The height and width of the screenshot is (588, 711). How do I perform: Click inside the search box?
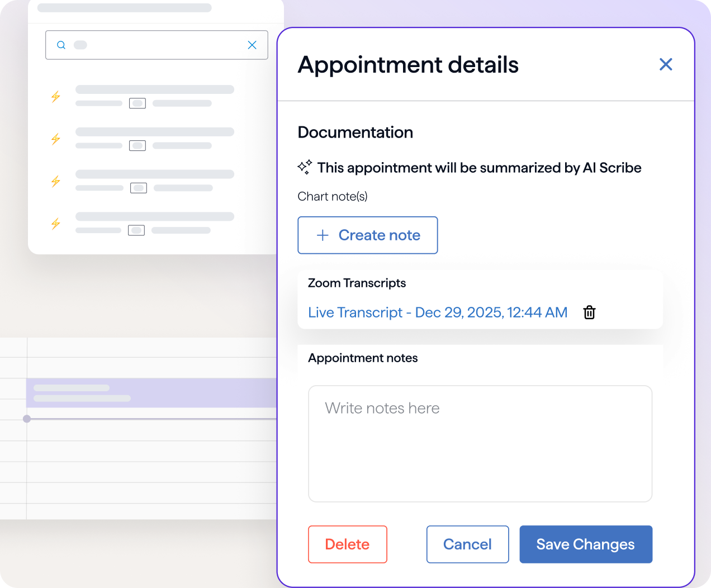click(x=157, y=45)
